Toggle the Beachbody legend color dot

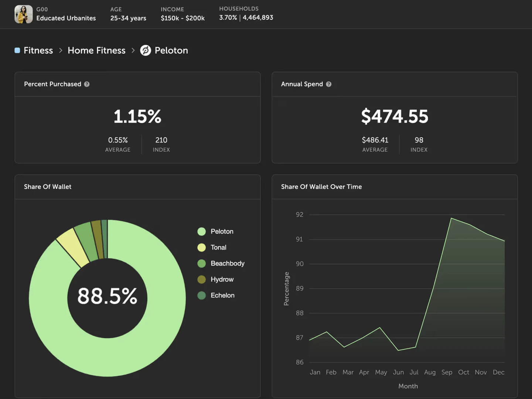(x=201, y=263)
